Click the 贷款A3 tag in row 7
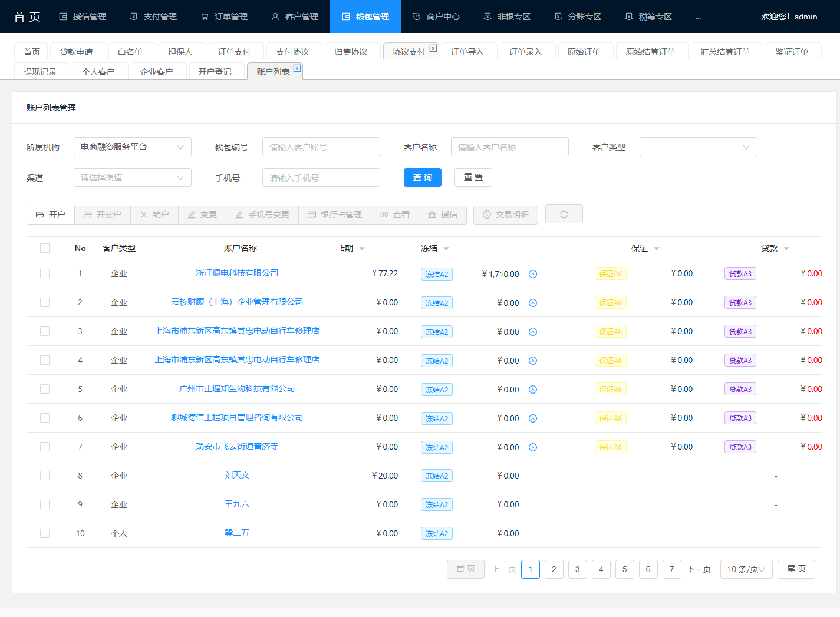This screenshot has height=617, width=840. tap(740, 447)
